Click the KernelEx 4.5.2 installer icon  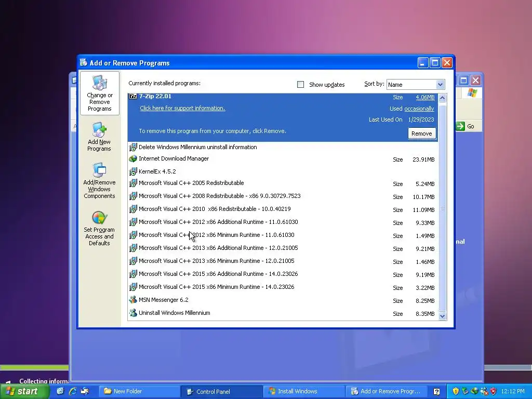[133, 171]
